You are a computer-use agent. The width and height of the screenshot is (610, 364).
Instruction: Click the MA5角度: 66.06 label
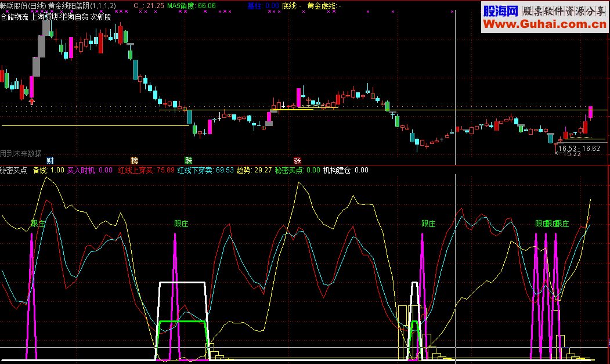[191, 6]
